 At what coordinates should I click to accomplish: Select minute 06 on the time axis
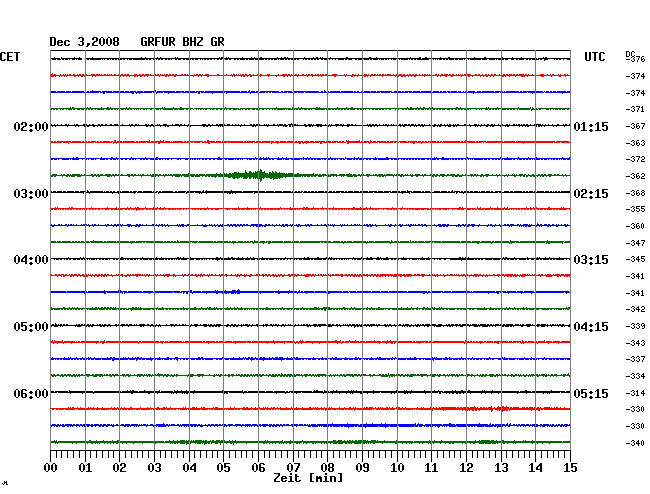[258, 468]
